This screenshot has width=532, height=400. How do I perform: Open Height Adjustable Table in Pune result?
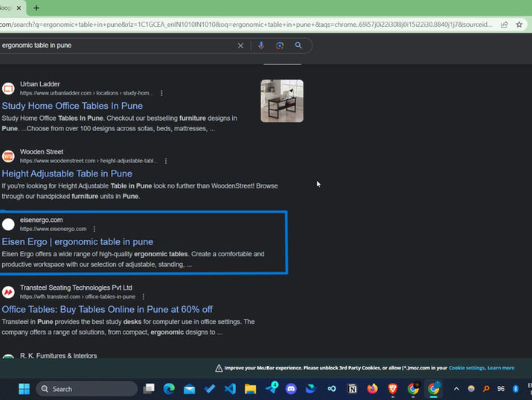coord(67,174)
